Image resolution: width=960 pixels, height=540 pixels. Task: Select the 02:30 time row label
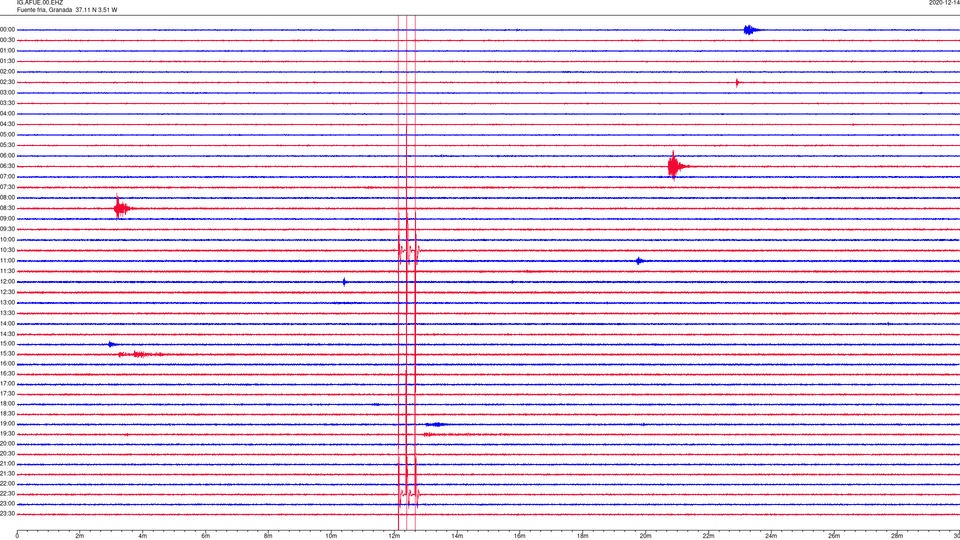pos(8,82)
